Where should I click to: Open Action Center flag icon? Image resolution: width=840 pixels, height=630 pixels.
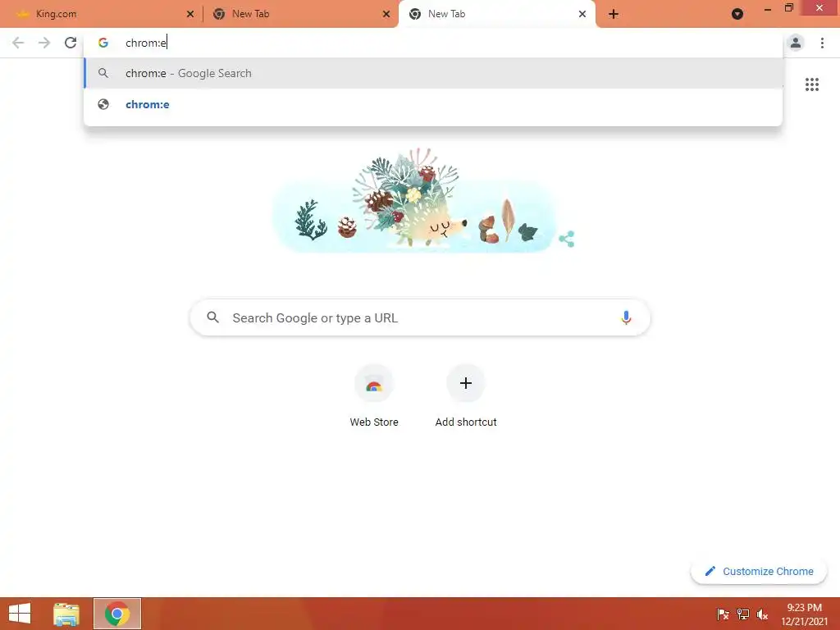[x=723, y=614]
